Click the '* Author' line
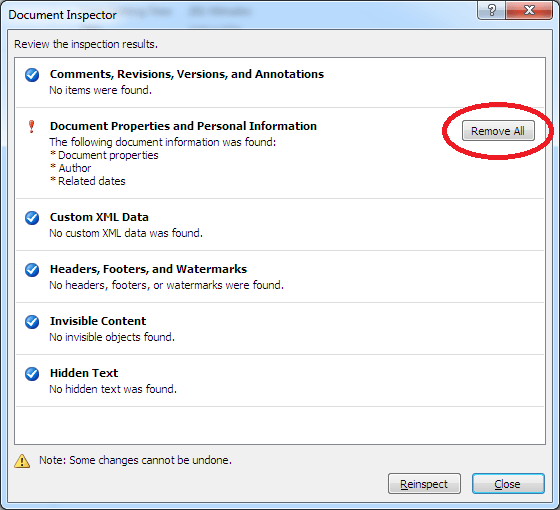 tap(70, 168)
